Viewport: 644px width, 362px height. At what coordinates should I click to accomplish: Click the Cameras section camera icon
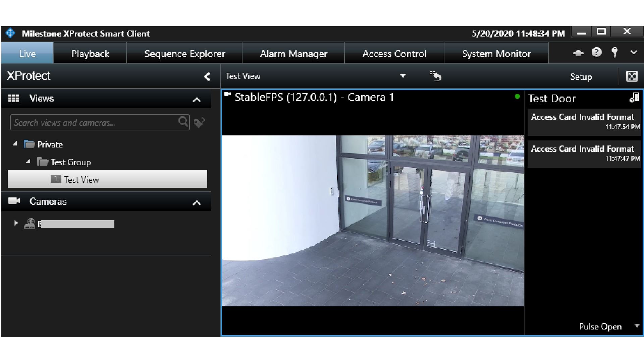pos(14,201)
